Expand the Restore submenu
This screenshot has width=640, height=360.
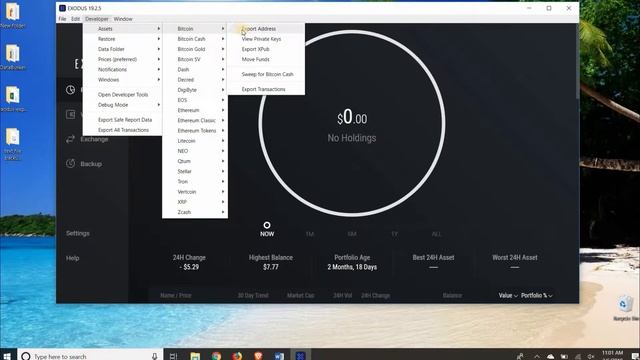click(x=122, y=39)
